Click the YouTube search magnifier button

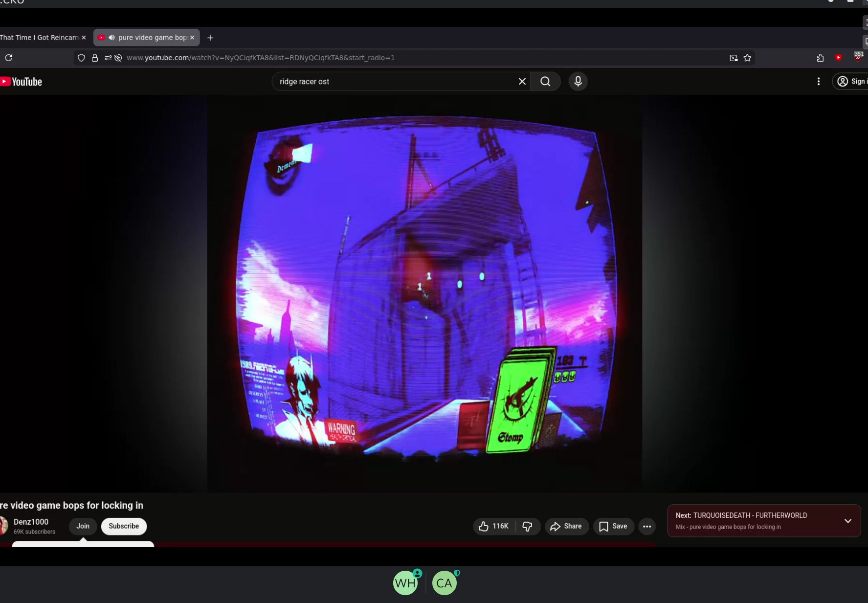pos(545,82)
